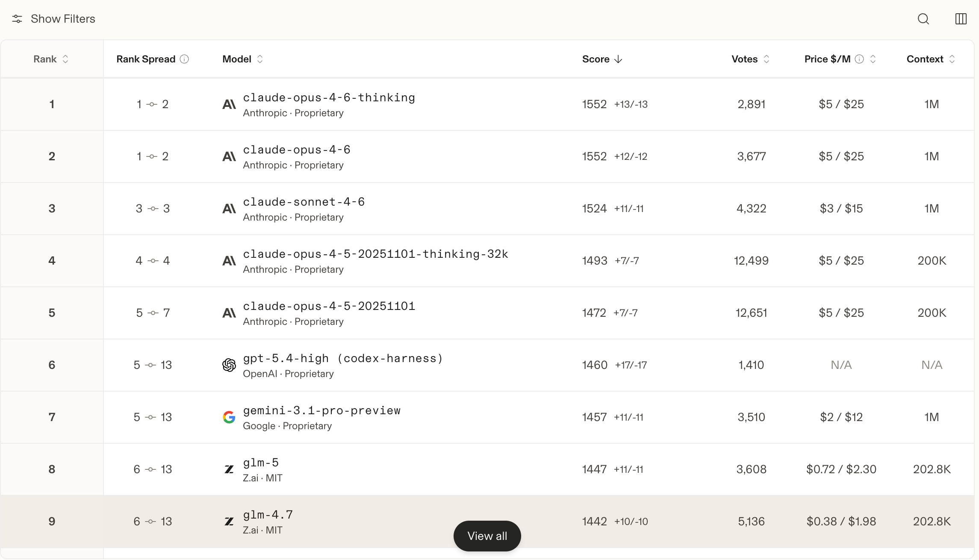
Task: Click the Google logo beside gemini-3.1-pro-preview
Action: click(x=229, y=417)
